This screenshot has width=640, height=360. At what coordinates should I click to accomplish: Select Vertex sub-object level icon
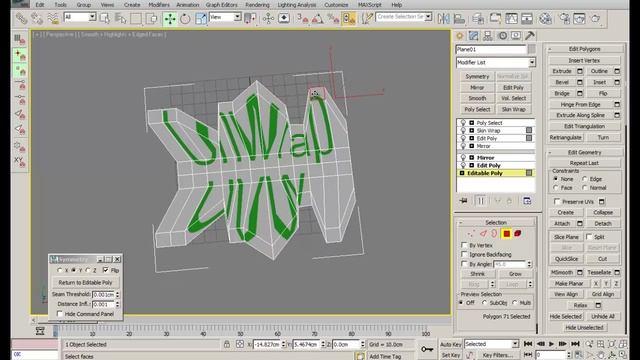coord(471,234)
